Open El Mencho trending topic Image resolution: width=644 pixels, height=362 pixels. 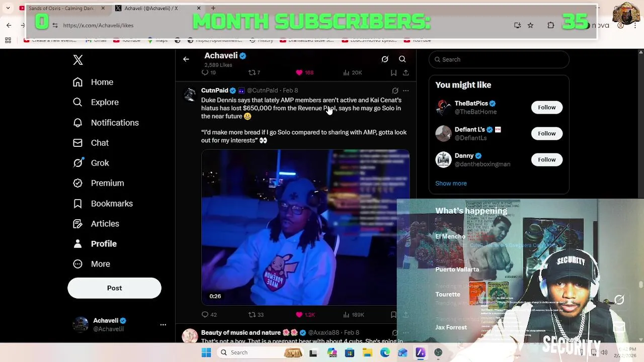pyautogui.click(x=450, y=236)
